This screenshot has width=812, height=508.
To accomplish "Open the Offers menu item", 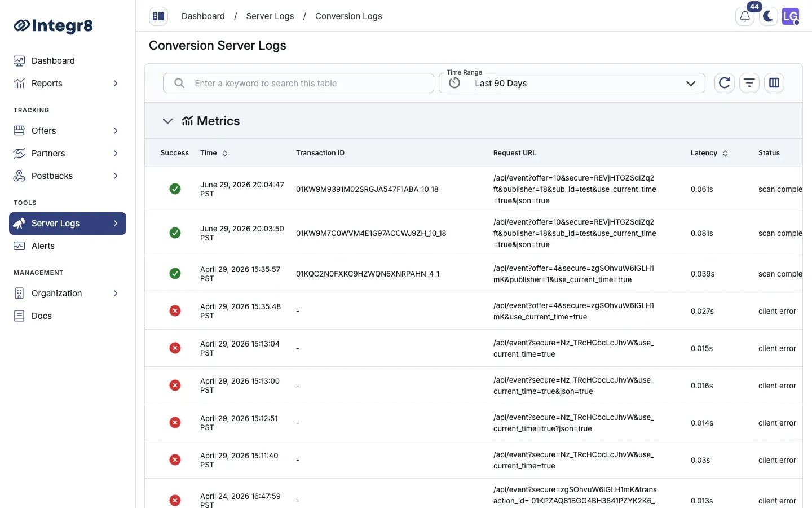I will pyautogui.click(x=68, y=130).
